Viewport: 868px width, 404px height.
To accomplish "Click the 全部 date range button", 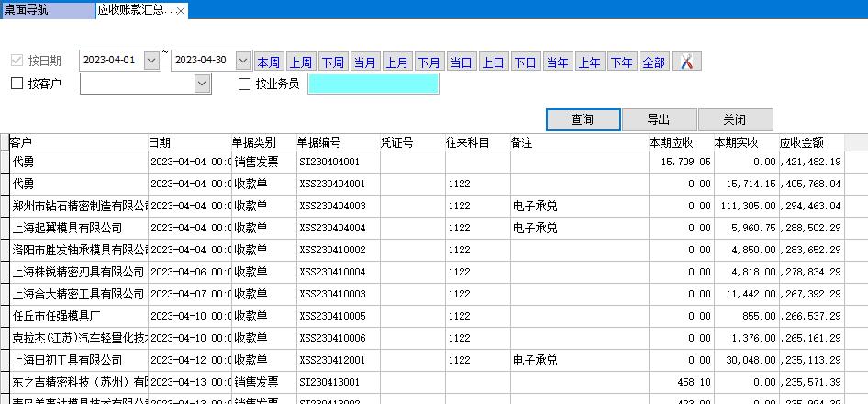I will [653, 62].
